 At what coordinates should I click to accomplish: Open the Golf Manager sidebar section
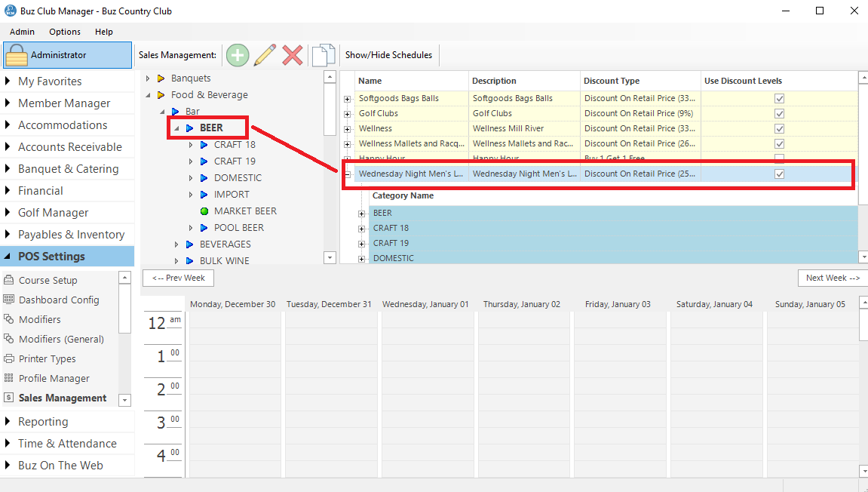[53, 213]
